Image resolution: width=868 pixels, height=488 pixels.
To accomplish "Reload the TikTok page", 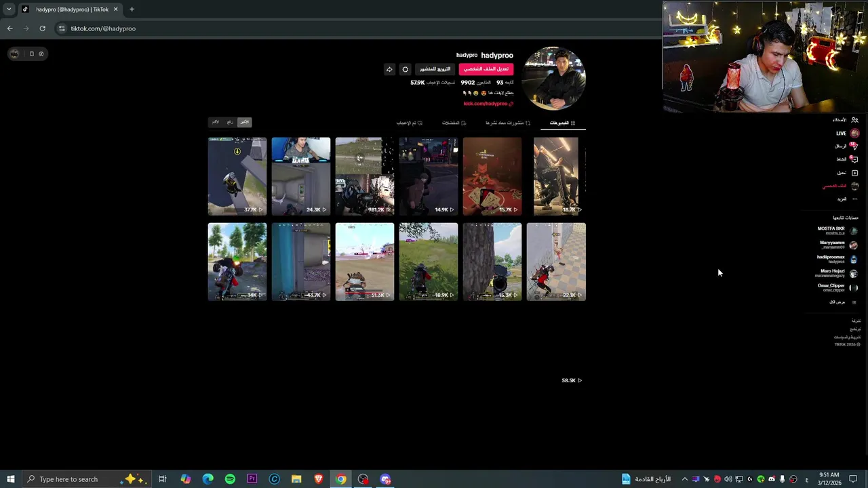I will tap(42, 28).
